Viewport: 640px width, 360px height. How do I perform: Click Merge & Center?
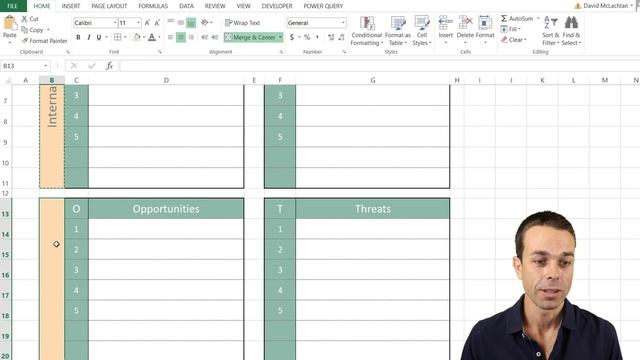(x=250, y=37)
